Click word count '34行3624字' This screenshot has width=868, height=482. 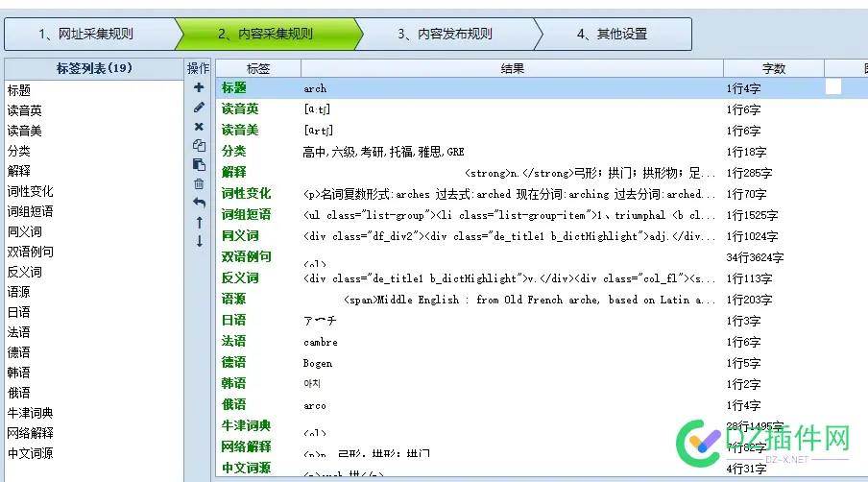click(755, 257)
